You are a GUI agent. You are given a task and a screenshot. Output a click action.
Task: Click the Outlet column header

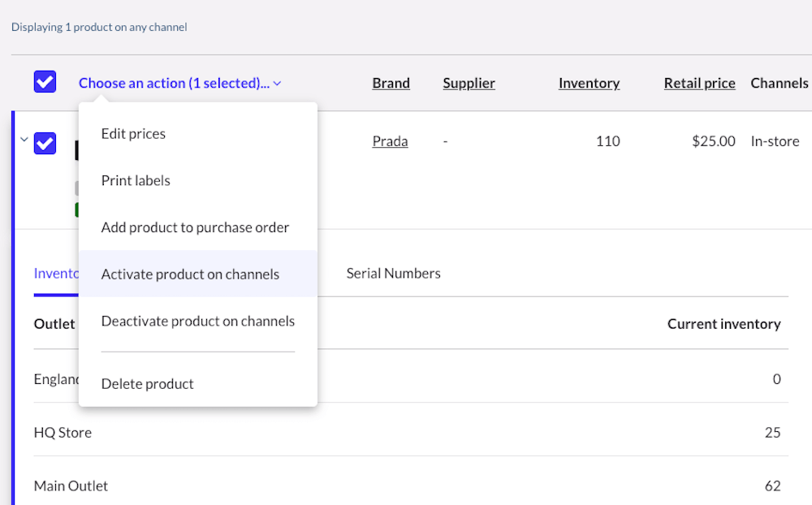tap(54, 324)
